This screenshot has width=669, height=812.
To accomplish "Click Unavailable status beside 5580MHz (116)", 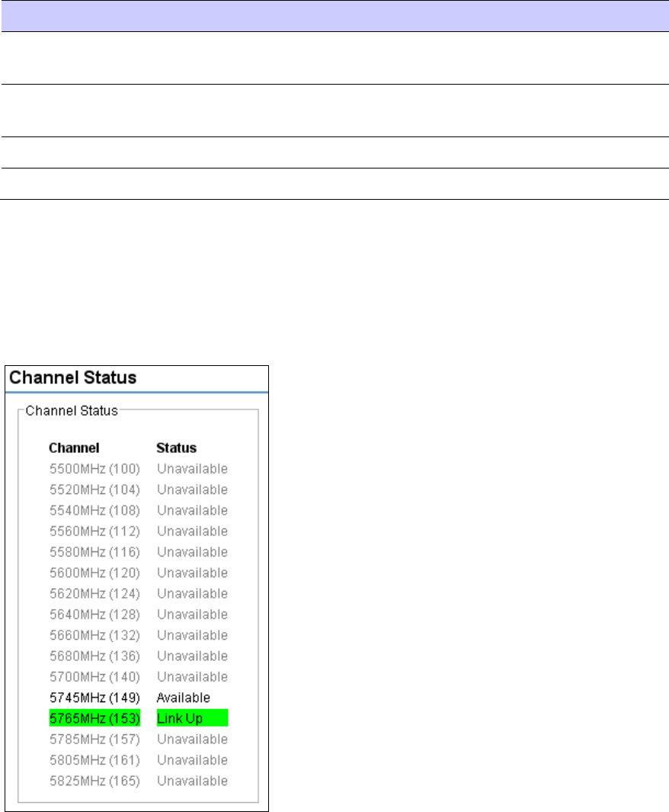I will click(193, 552).
